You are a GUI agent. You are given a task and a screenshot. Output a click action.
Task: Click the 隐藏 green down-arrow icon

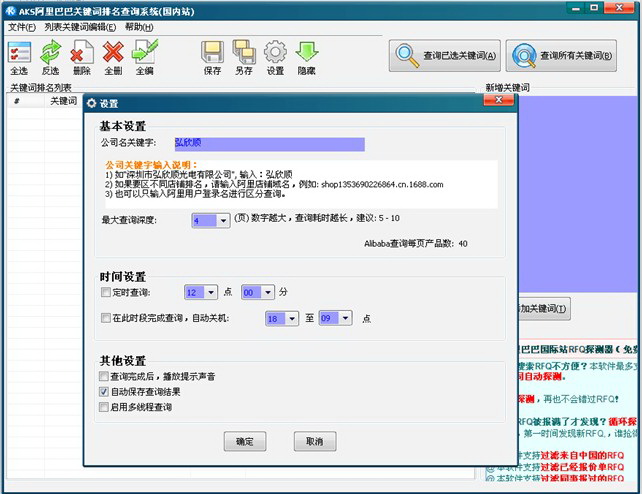pos(307,52)
